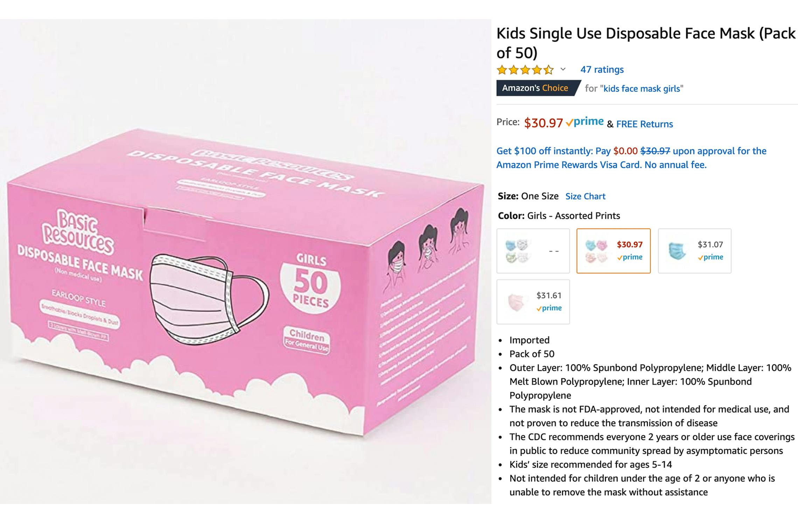The height and width of the screenshot is (532, 798).
Task: Click the prime logo beside the price
Action: [584, 122]
